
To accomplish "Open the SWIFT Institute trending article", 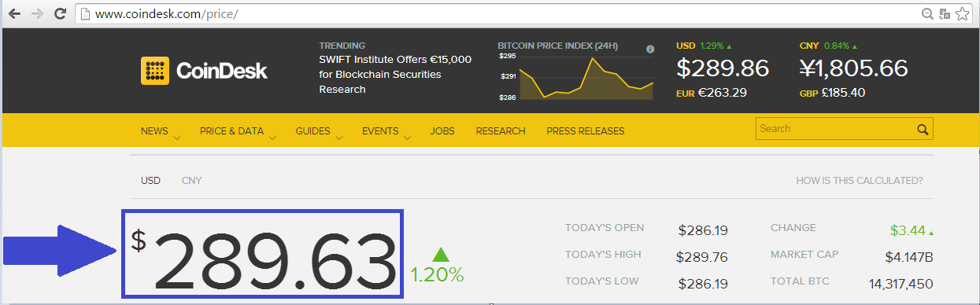I will pos(395,75).
